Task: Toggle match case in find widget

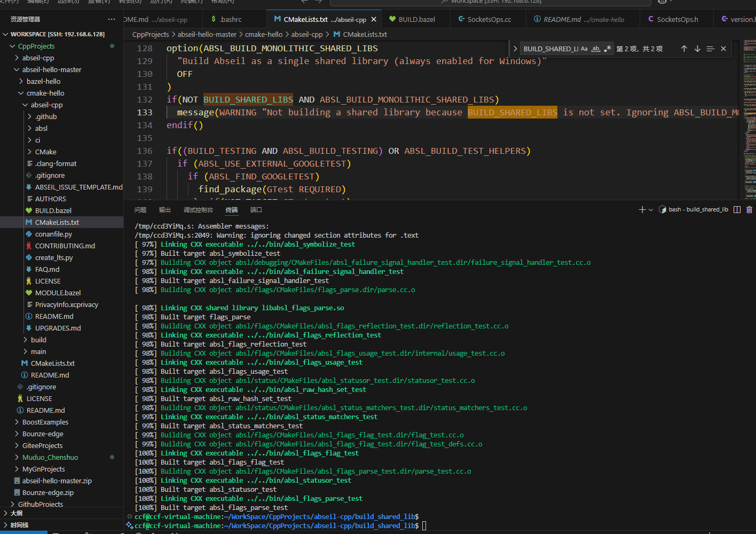Action: point(584,49)
